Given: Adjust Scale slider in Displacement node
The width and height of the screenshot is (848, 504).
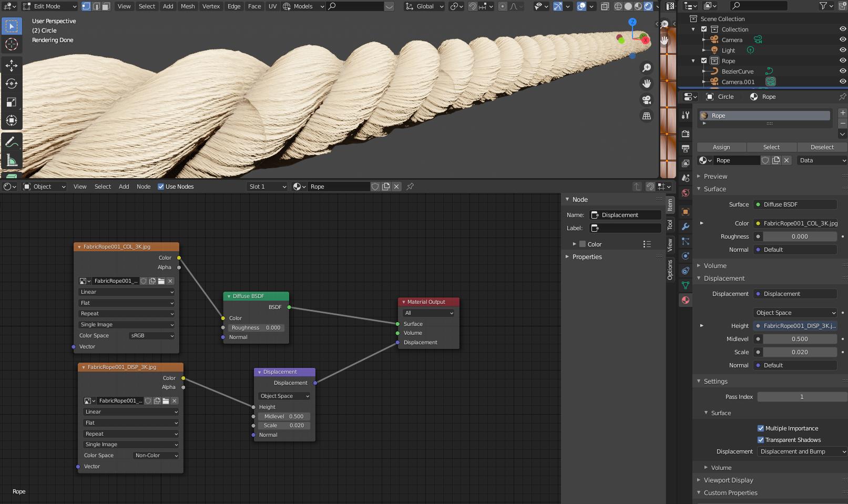Looking at the screenshot, I should [284, 426].
